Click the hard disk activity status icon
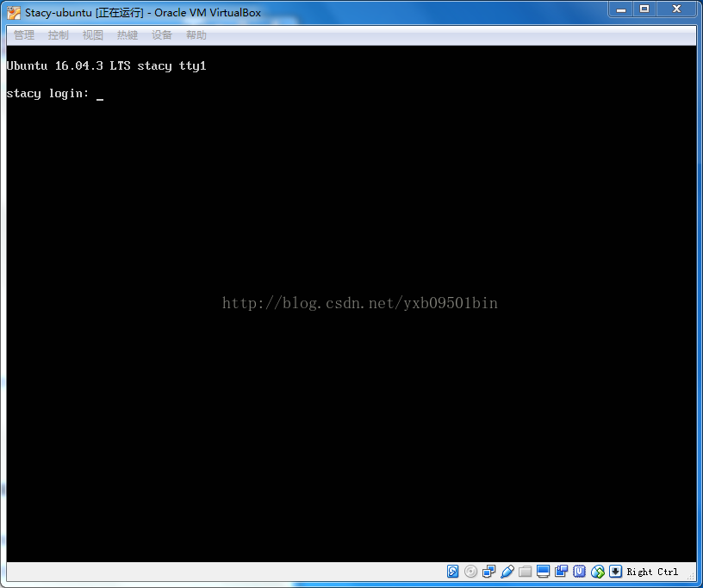The height and width of the screenshot is (588, 703). pyautogui.click(x=453, y=572)
